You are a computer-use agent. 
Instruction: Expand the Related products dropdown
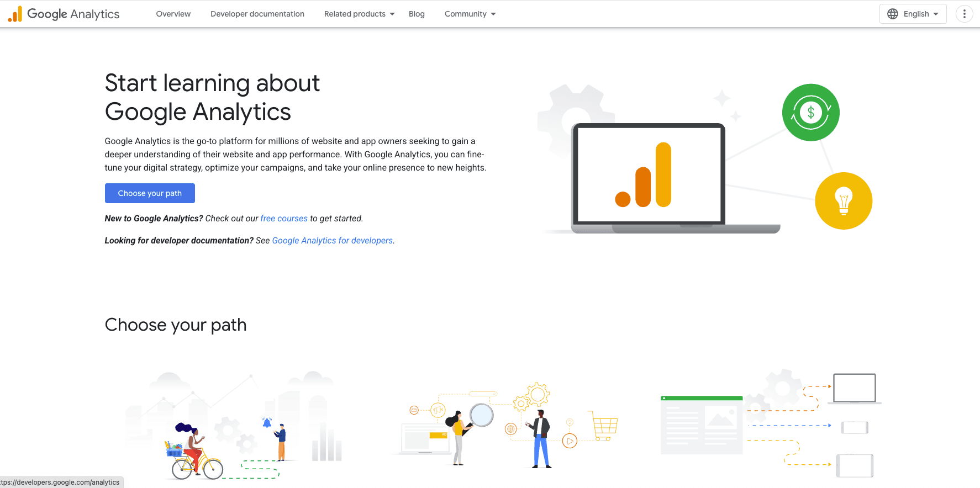(360, 14)
